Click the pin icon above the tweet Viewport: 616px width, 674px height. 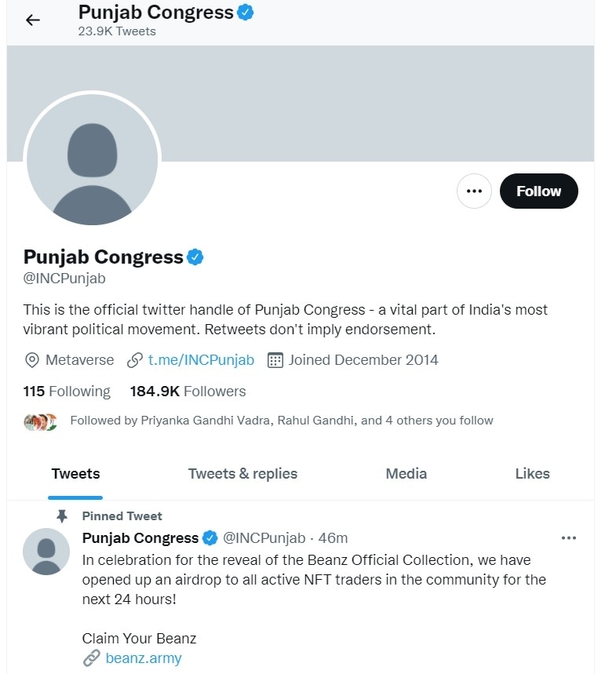63,516
